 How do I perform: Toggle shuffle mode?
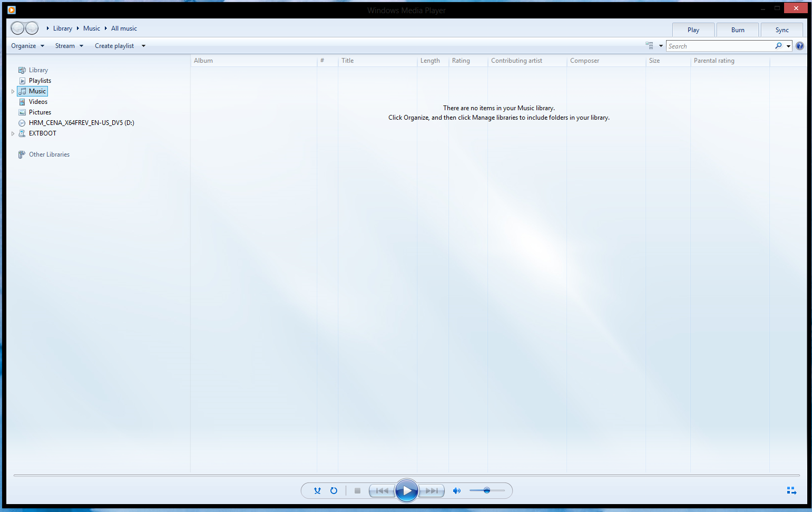(317, 490)
